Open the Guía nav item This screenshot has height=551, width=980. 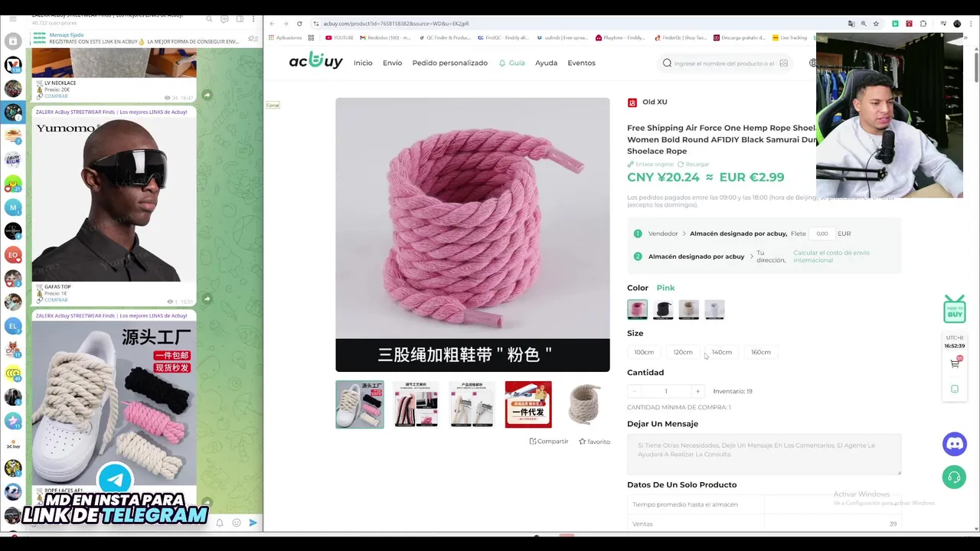512,63
